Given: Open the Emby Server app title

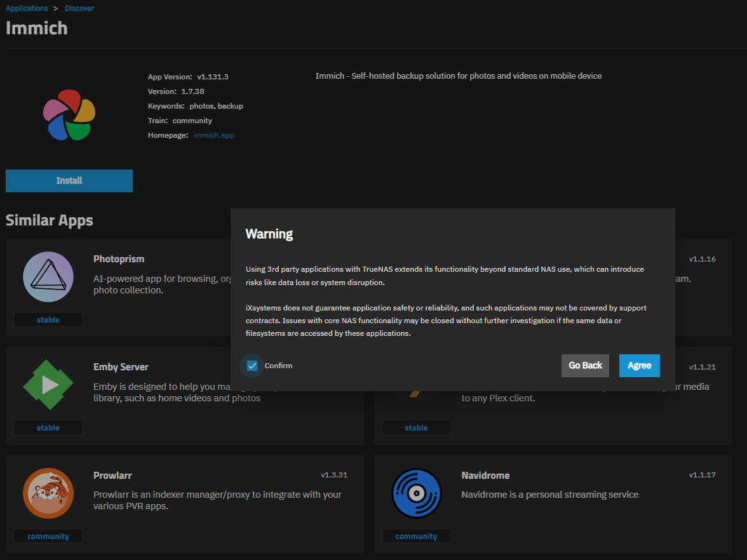Looking at the screenshot, I should (x=121, y=367).
